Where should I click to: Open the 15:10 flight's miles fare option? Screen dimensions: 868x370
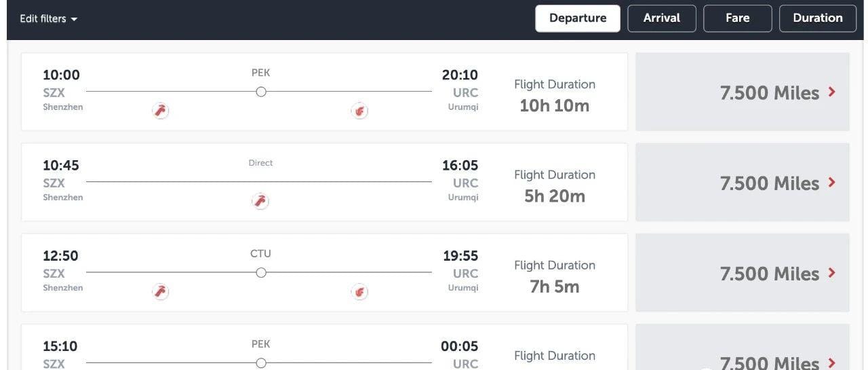pyautogui.click(x=743, y=360)
